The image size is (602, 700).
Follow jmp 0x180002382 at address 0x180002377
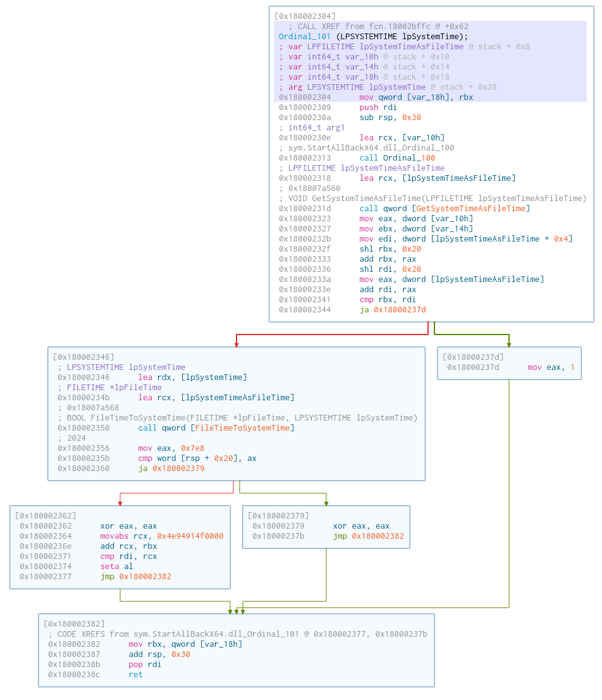[x=145, y=577]
